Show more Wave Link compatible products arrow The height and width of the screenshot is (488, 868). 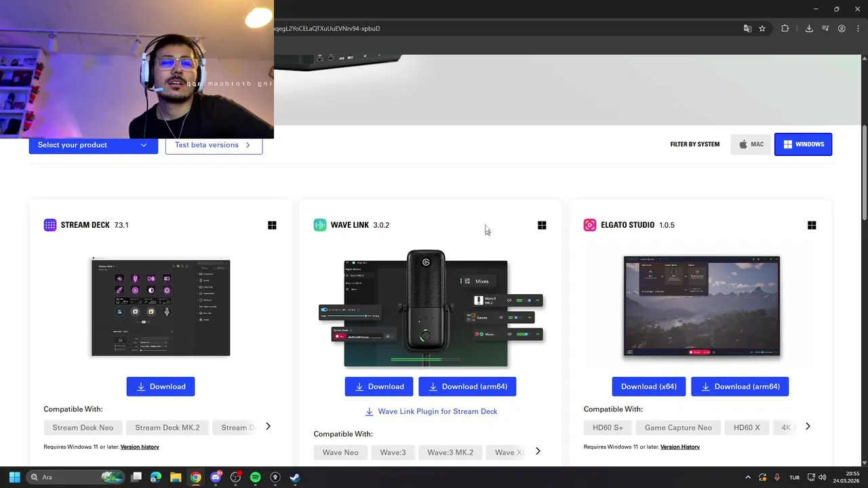pos(538,451)
